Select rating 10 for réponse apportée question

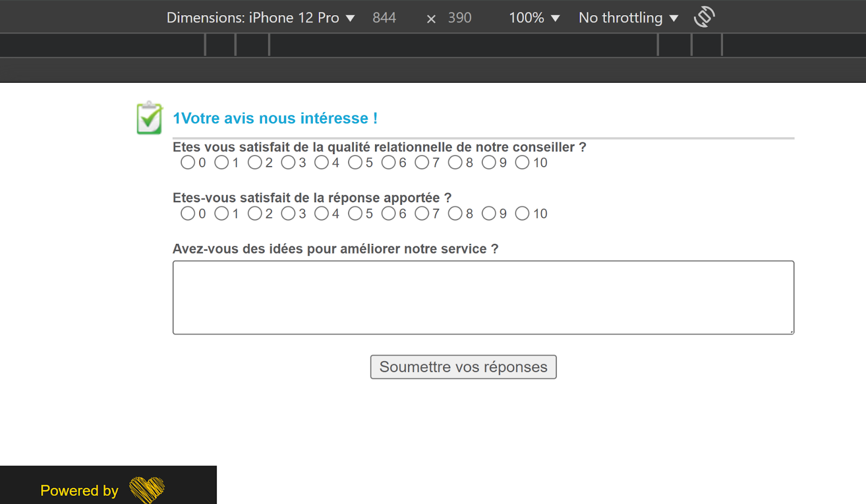(522, 214)
